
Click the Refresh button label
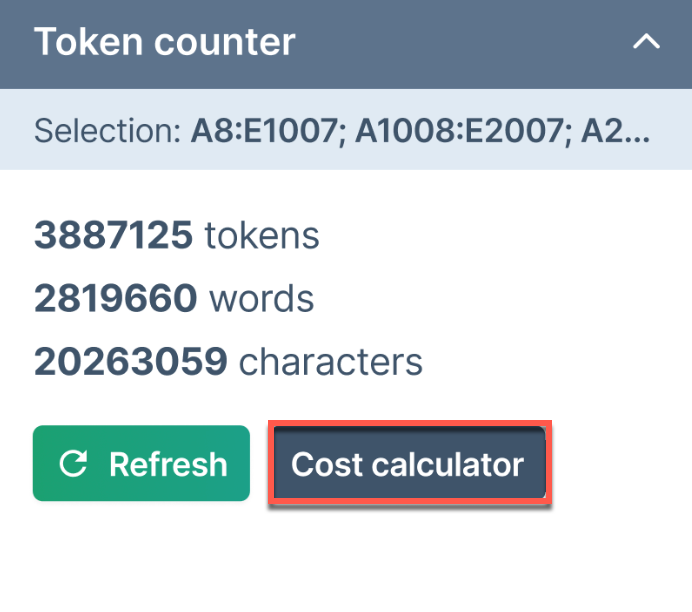tap(168, 464)
